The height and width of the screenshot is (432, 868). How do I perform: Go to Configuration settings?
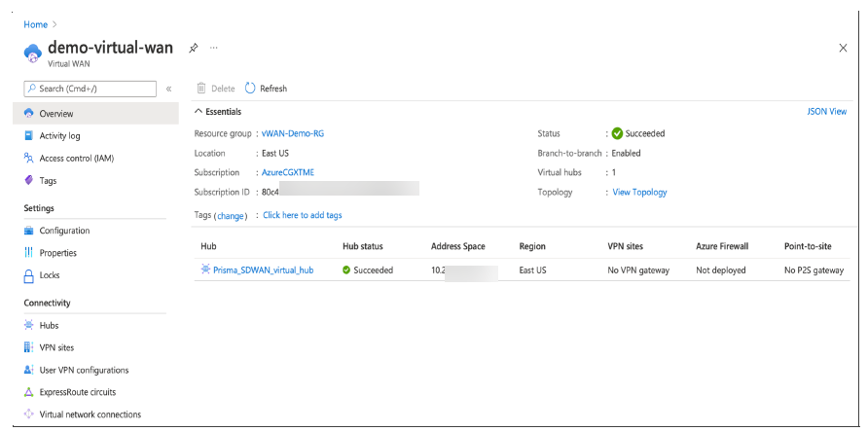click(x=64, y=231)
